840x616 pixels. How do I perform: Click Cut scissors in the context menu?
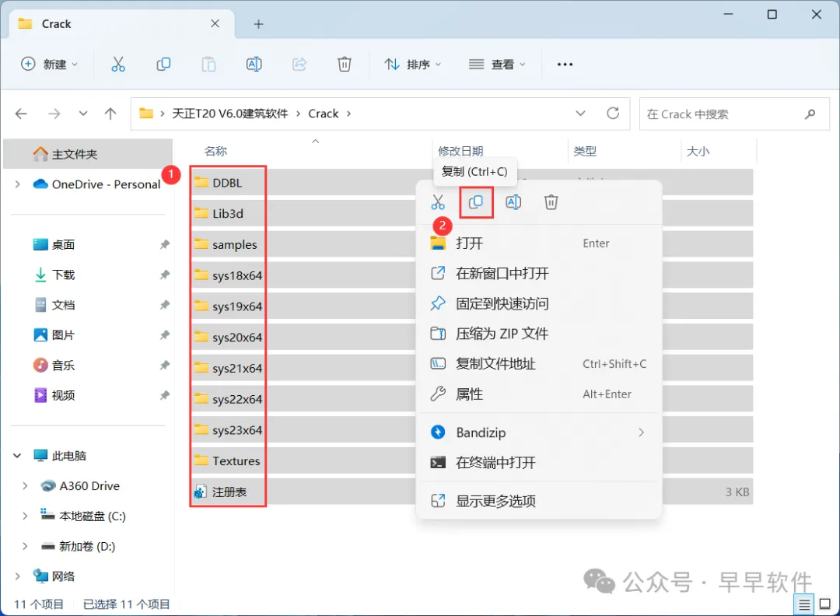click(x=438, y=202)
